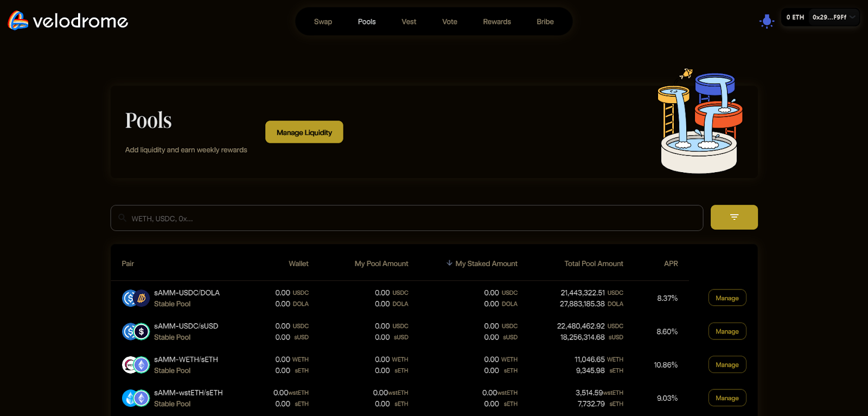The width and height of the screenshot is (868, 416).
Task: Click the 11,046.65 WETH total amount
Action: coord(599,360)
